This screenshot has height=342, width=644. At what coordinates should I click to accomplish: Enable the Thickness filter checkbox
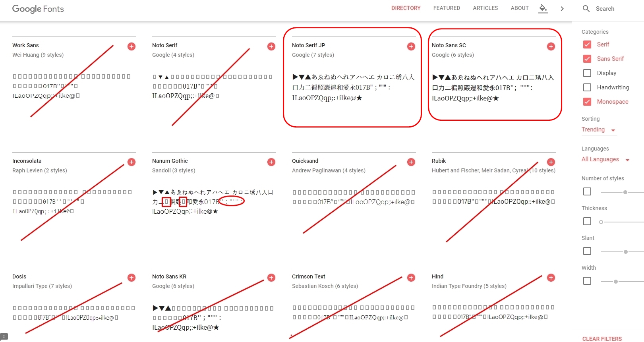(587, 221)
